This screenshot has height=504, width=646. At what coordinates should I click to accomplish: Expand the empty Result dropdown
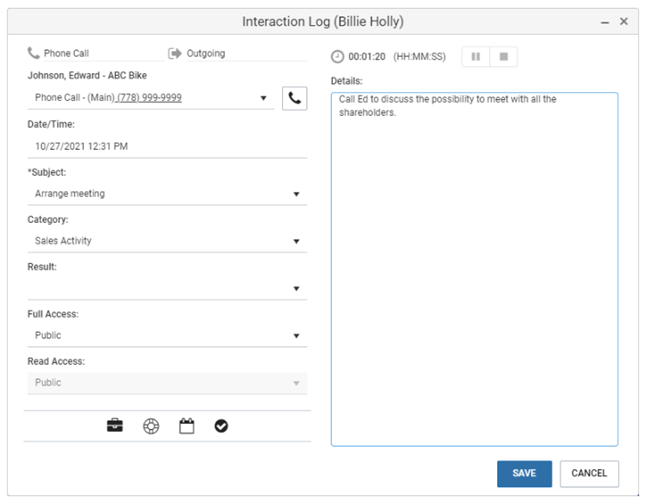(297, 289)
